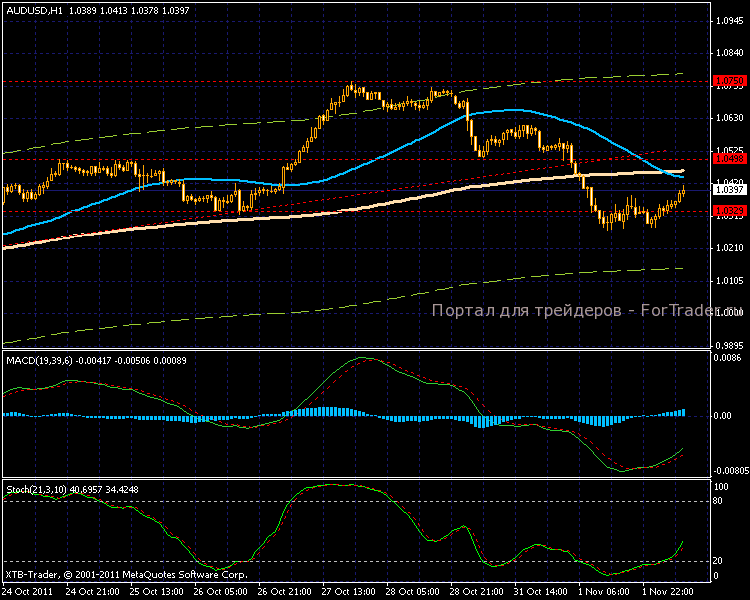Click the 24 Oct 2011 date label
Viewport: 750px width, 600px height.
(x=28, y=592)
